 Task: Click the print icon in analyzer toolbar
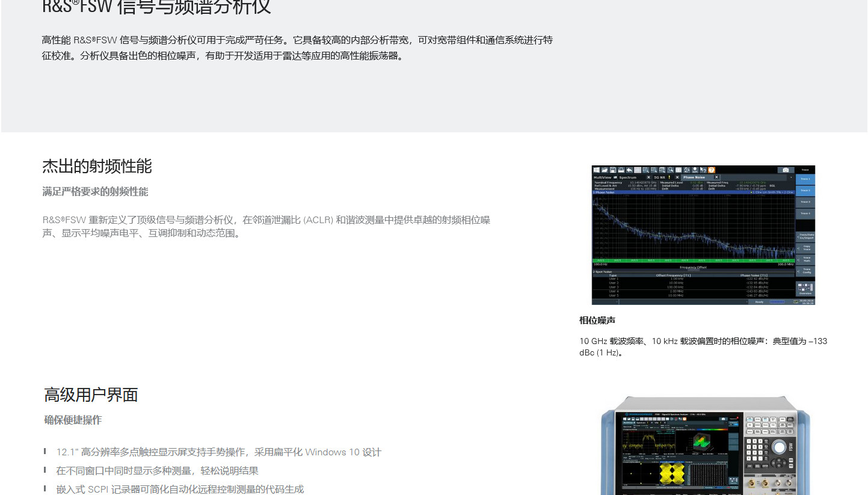[x=621, y=170]
